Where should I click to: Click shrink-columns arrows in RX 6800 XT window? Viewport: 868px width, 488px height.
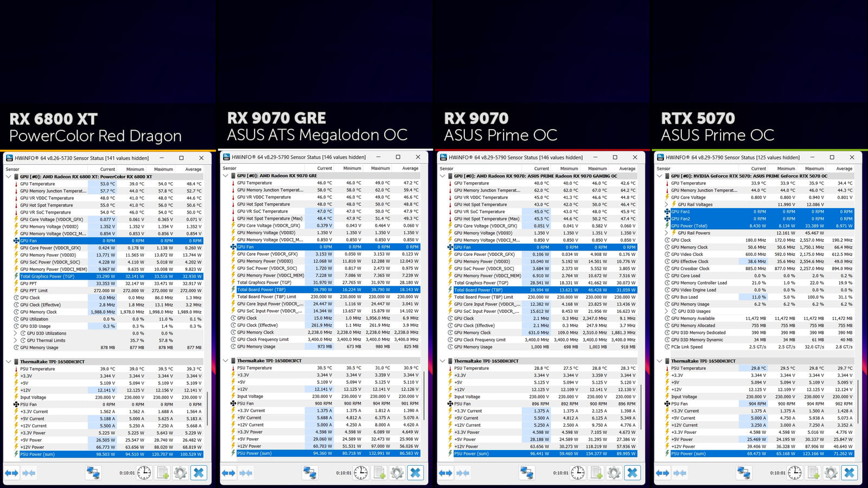pyautogui.click(x=29, y=473)
